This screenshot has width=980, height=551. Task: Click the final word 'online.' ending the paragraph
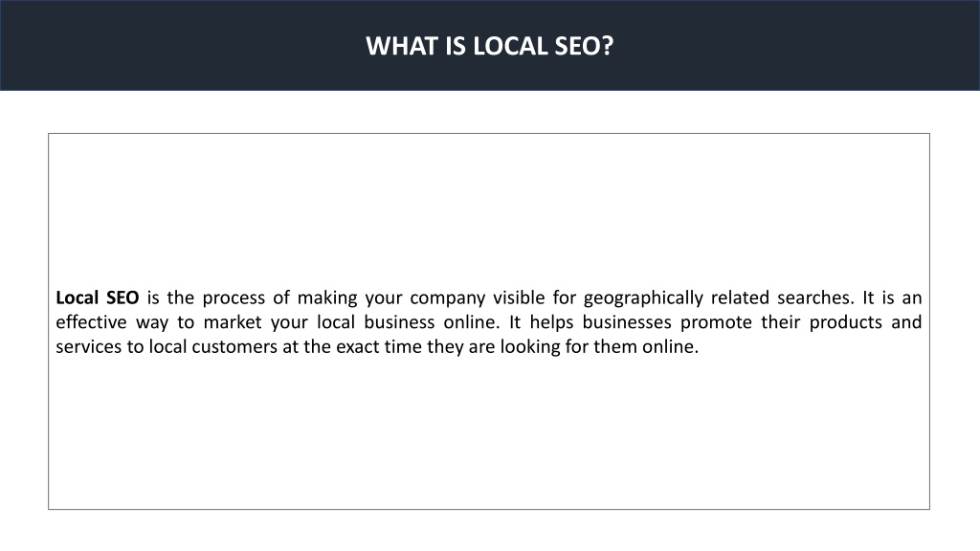[671, 346]
